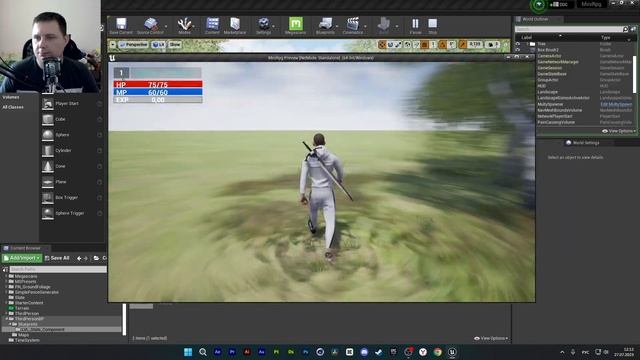Open camera speed dropdown in viewport
The width and height of the screenshot is (640, 360).
(493, 44)
